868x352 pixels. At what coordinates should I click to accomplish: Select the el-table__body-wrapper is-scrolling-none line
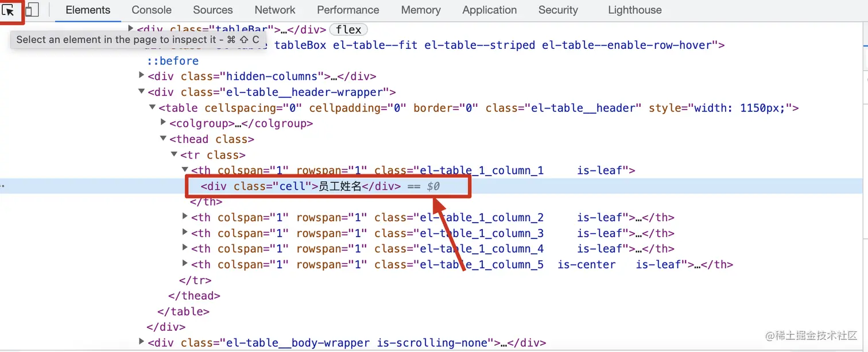point(347,343)
